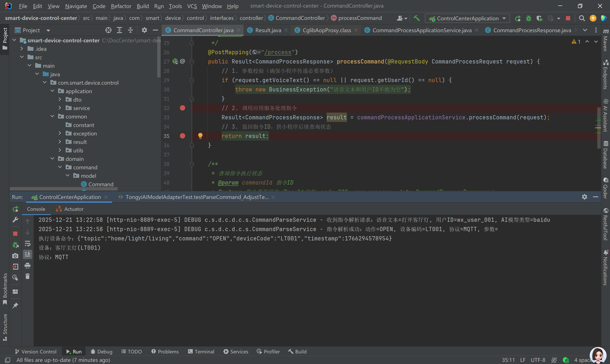Viewport: 610px width, 364px height.
Task: Click the Search Everywhere magnifier icon
Action: pyautogui.click(x=582, y=18)
